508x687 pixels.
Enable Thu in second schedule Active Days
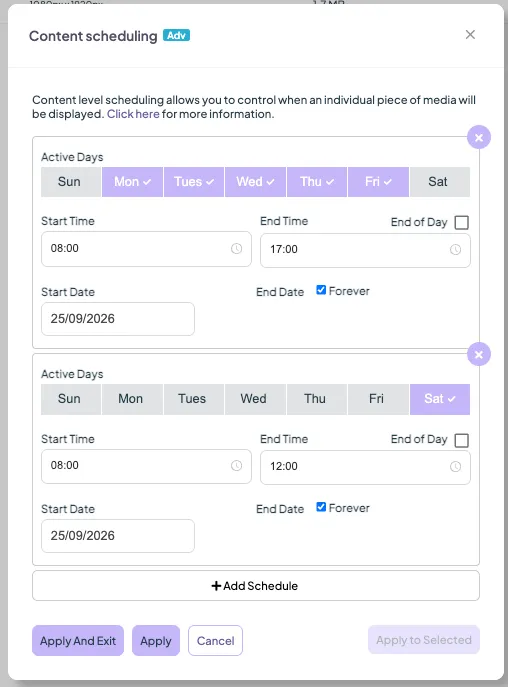click(x=317, y=399)
